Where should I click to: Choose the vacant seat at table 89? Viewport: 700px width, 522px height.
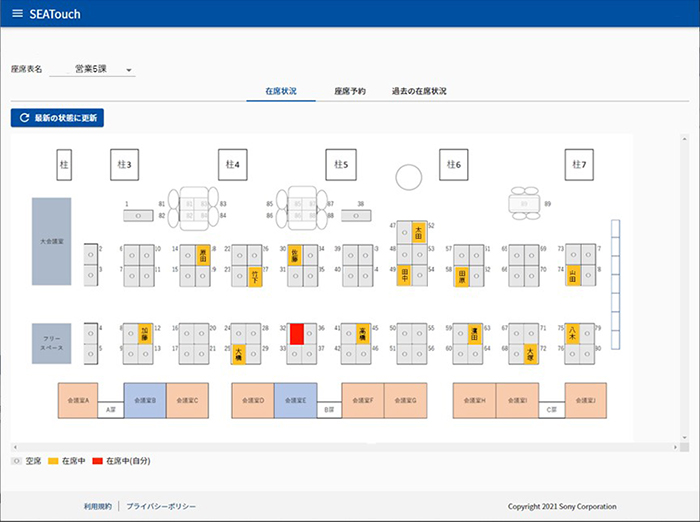coord(525,203)
